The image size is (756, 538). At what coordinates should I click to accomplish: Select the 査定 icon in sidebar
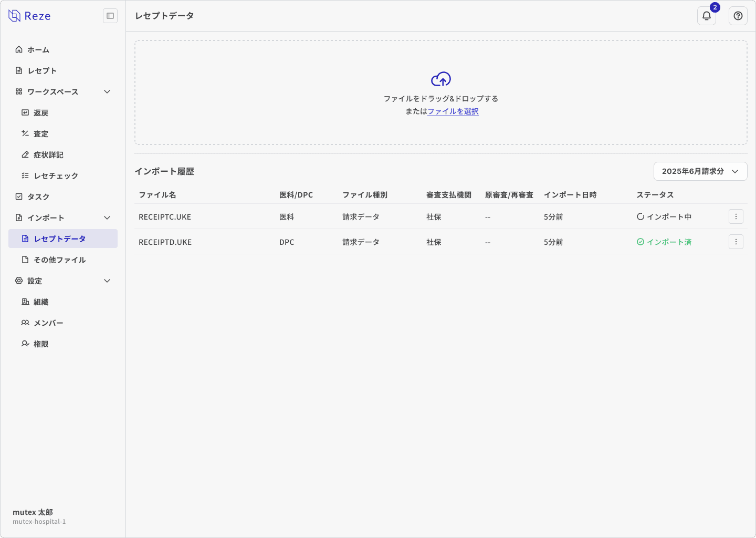tap(25, 133)
